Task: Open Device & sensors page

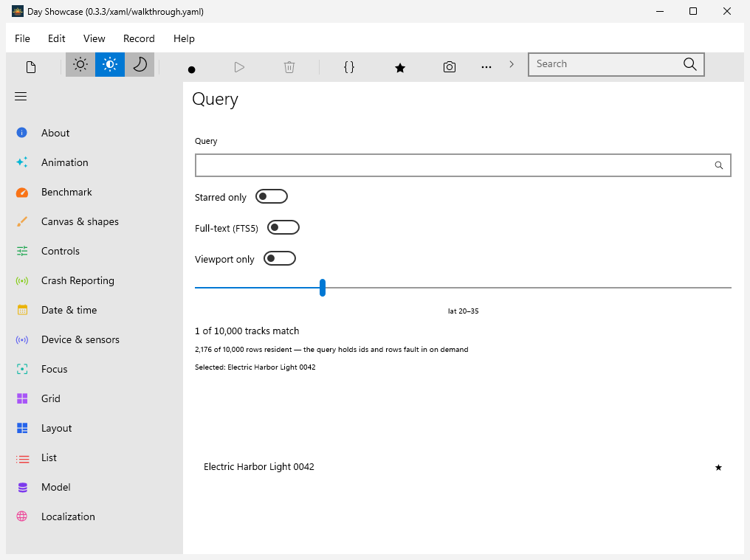Action: 94,339
